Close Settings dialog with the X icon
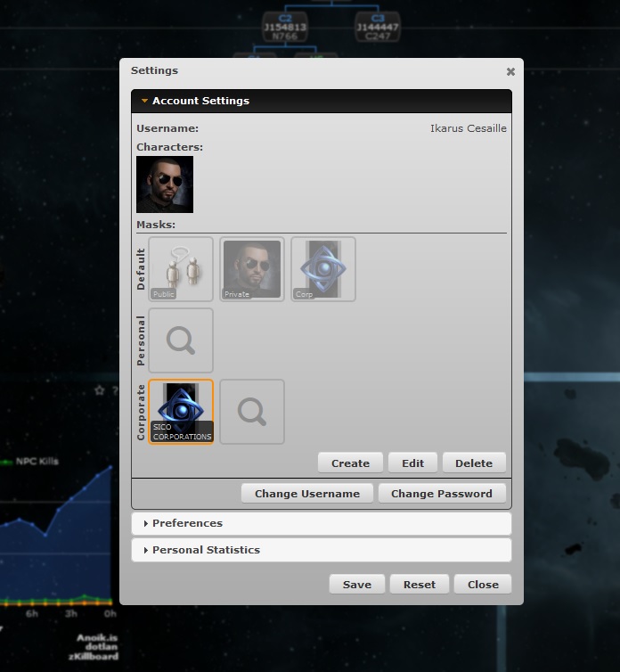620x672 pixels. pyautogui.click(x=510, y=71)
